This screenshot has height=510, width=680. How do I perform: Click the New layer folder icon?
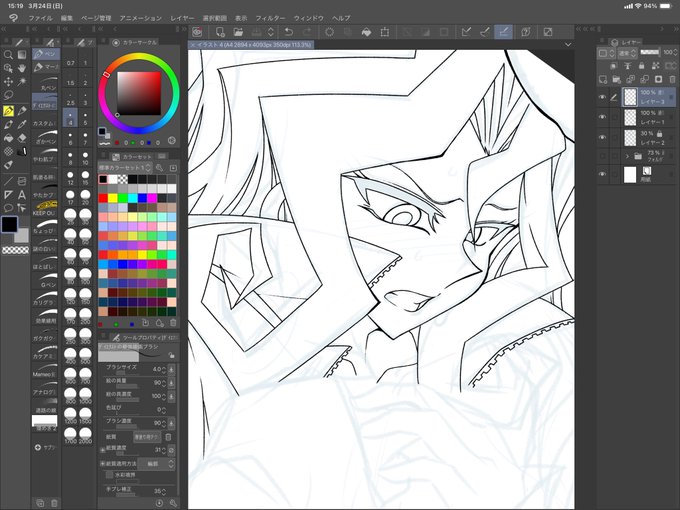click(x=617, y=79)
